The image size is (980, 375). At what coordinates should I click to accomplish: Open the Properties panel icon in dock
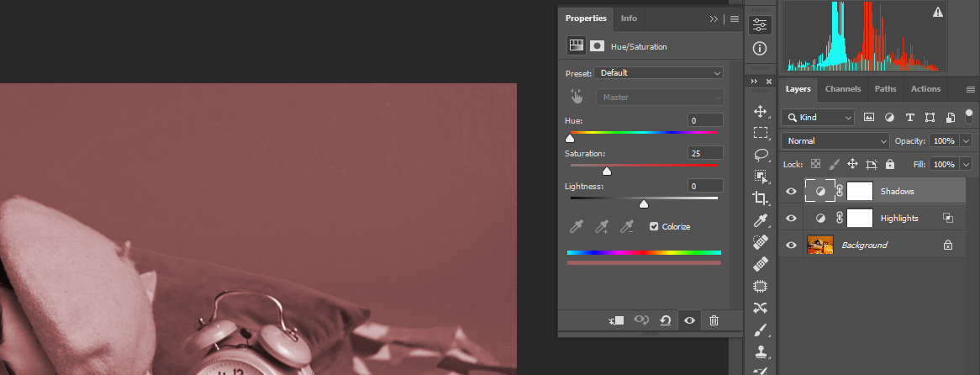pyautogui.click(x=760, y=25)
